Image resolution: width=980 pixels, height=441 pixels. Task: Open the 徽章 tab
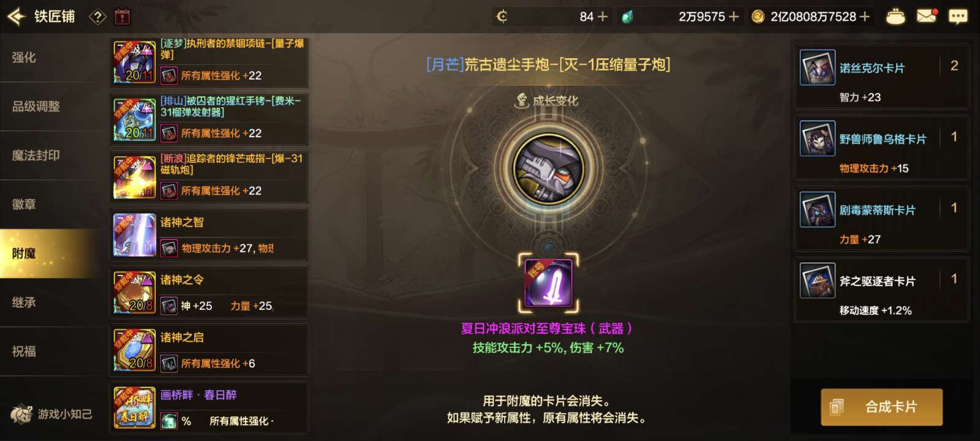tap(24, 205)
